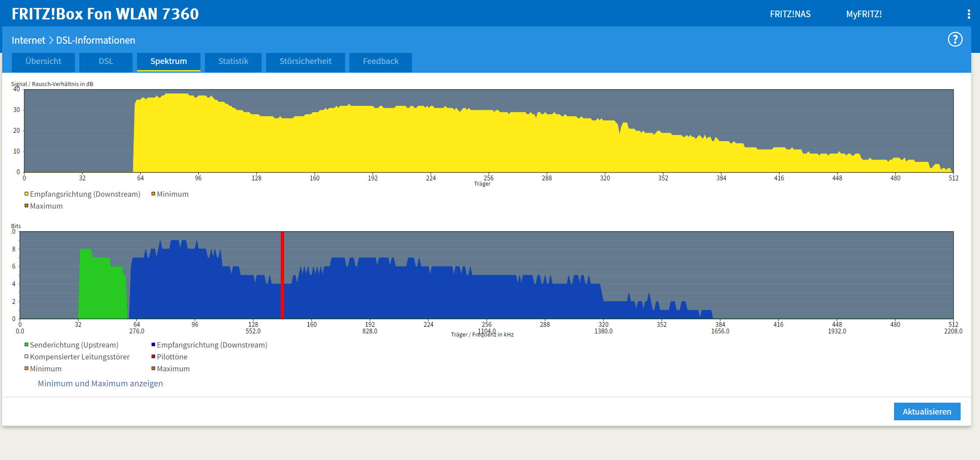Viewport: 980px width, 460px height.
Task: Click the 'Signal / Rausch-Verhältnis in dB' label
Action: coord(52,84)
